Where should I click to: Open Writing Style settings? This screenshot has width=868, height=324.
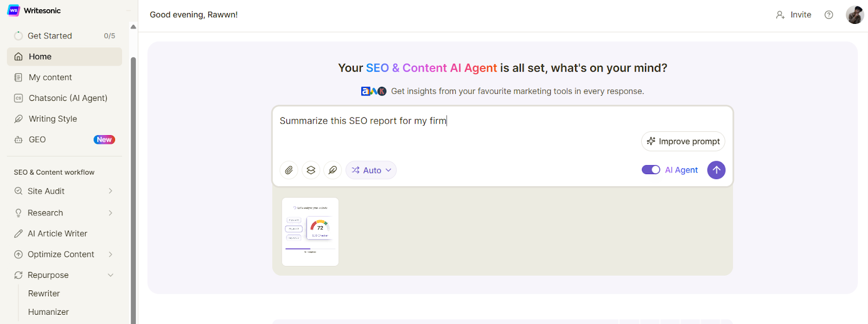click(x=65, y=118)
